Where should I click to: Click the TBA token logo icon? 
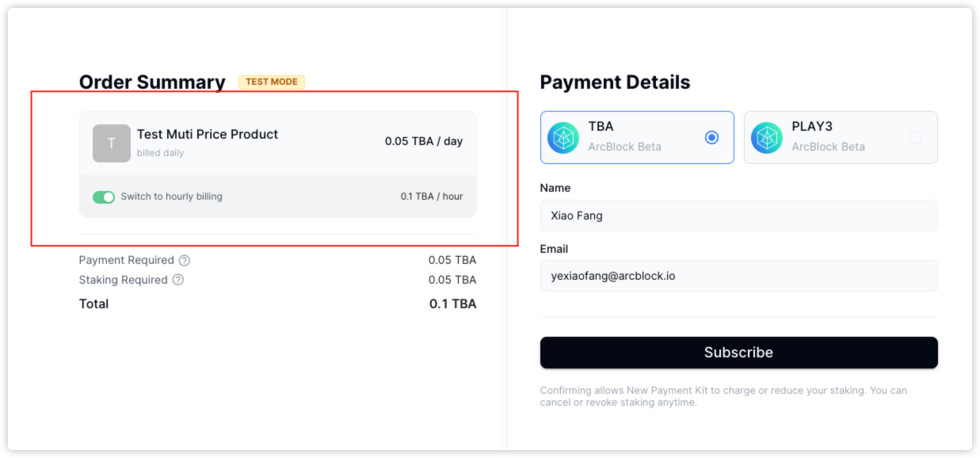(x=563, y=138)
